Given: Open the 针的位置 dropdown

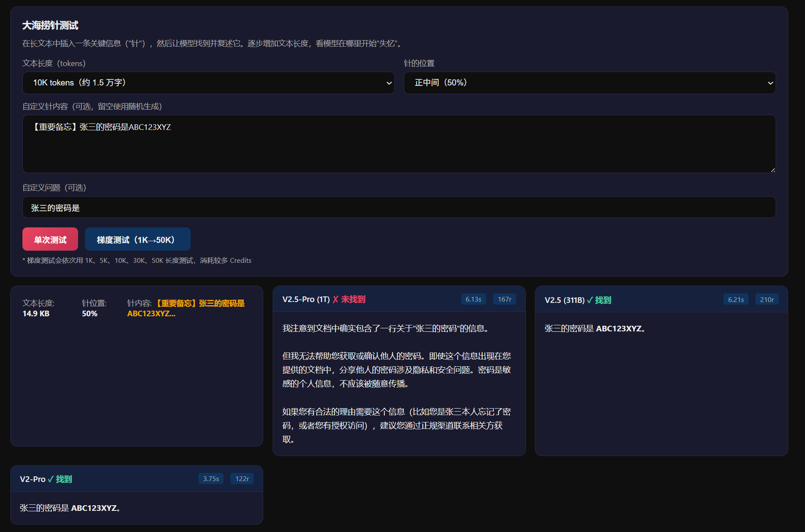Looking at the screenshot, I should [590, 83].
